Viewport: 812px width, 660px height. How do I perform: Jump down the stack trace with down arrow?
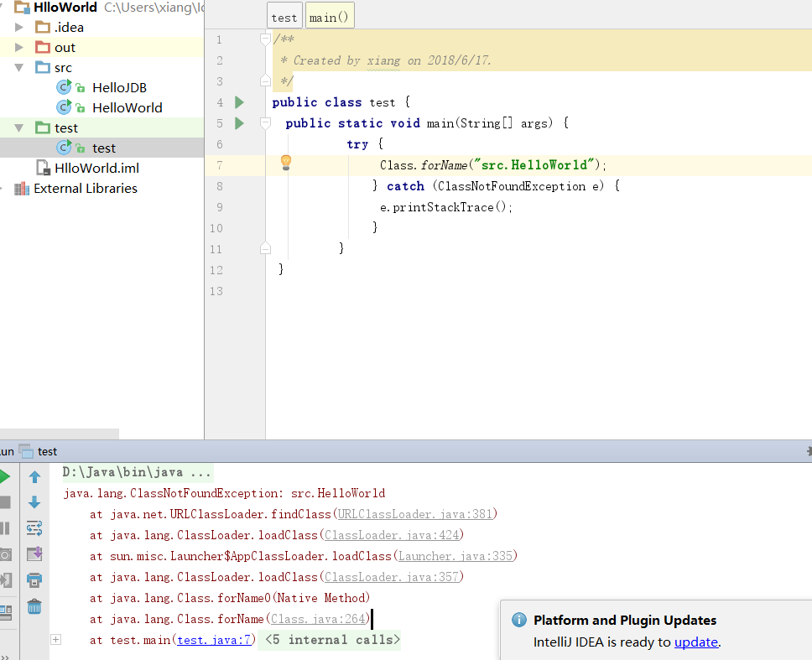click(x=34, y=502)
